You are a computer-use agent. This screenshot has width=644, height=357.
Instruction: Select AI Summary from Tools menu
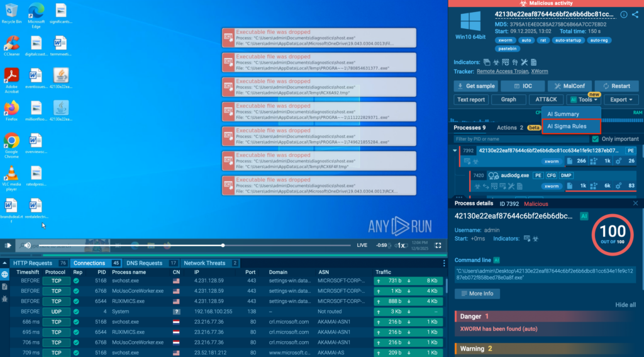[571, 114]
